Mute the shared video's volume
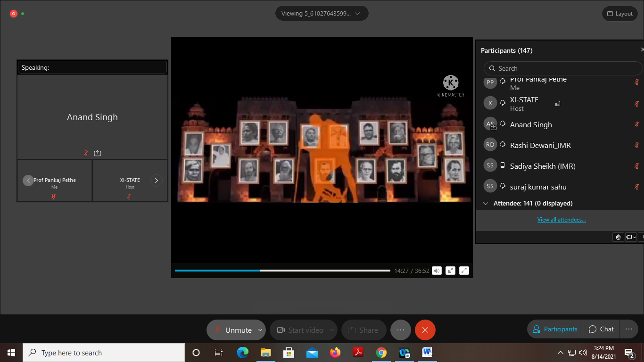The image size is (644, 362). [x=437, y=271]
